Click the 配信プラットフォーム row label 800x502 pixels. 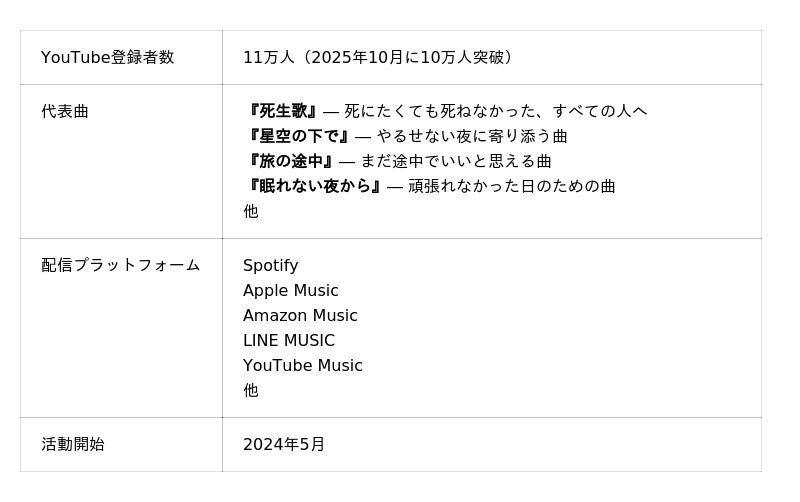coord(120,265)
